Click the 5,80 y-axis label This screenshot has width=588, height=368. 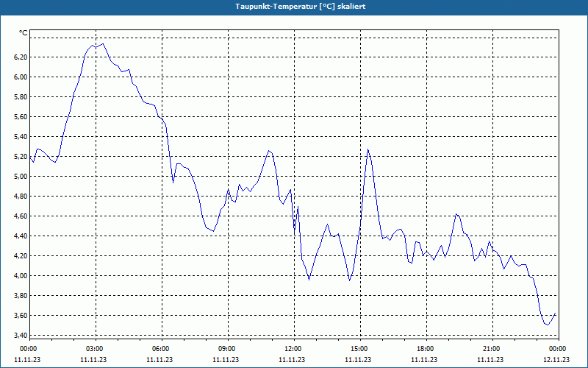(21, 97)
